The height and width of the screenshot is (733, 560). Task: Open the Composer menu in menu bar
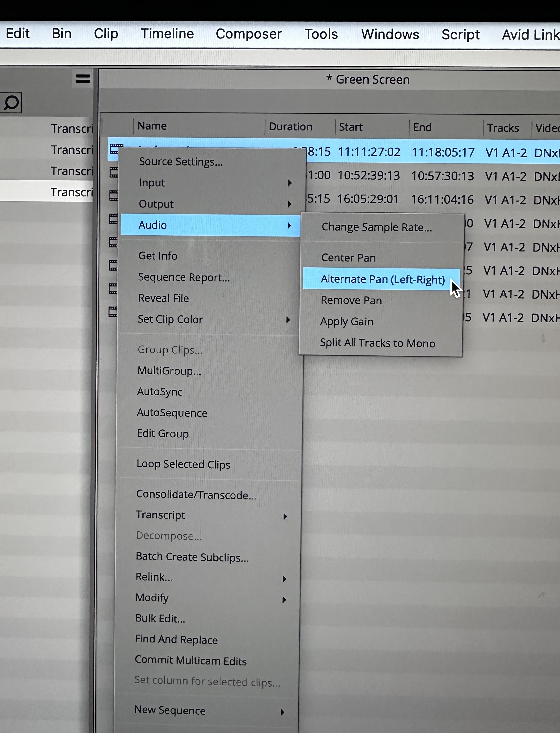tap(248, 34)
